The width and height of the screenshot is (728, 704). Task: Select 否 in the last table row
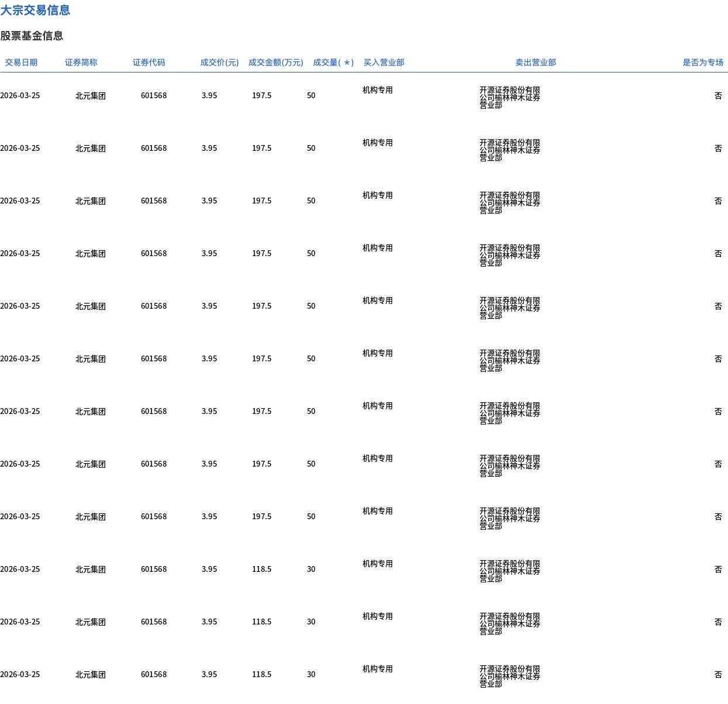[718, 675]
